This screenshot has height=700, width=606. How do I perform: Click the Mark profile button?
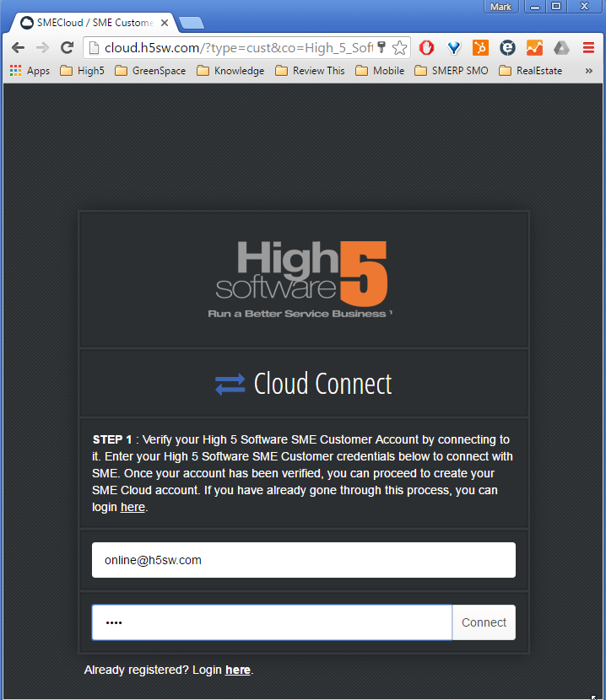tap(500, 7)
